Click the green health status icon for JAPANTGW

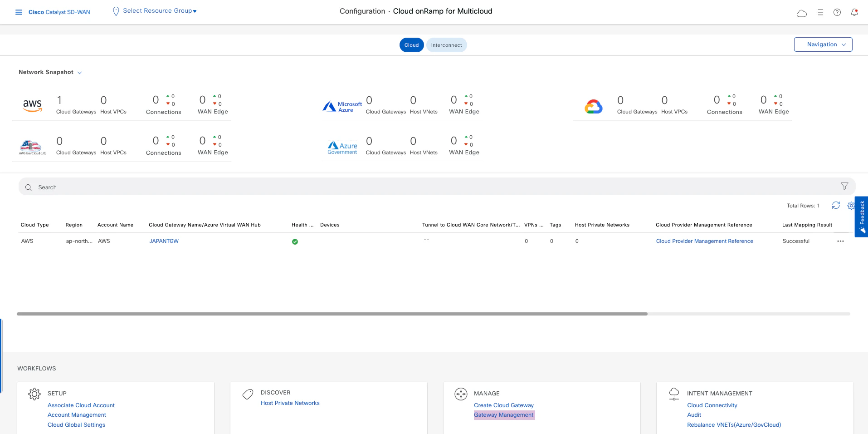click(x=295, y=242)
